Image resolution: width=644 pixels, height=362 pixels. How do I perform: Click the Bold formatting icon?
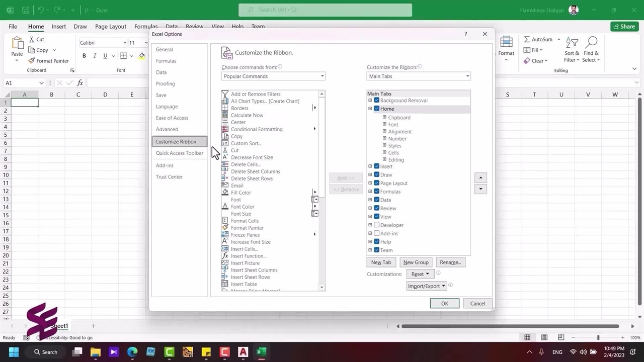[84, 56]
